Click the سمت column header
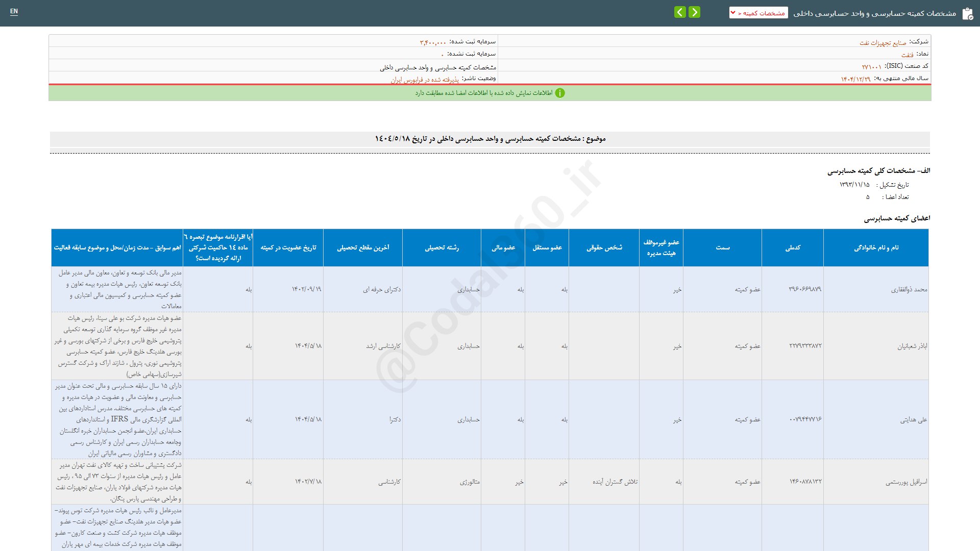The width and height of the screenshot is (980, 551). coord(723,247)
